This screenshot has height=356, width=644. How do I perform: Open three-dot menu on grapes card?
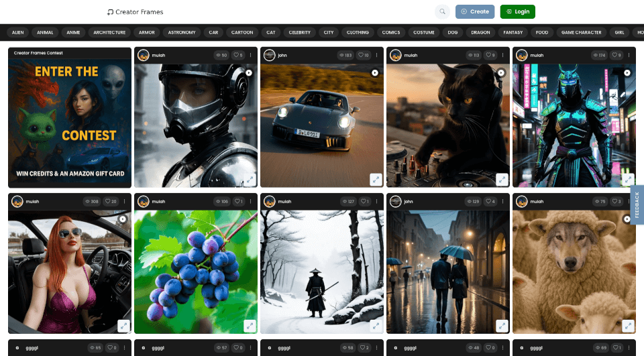pos(250,201)
